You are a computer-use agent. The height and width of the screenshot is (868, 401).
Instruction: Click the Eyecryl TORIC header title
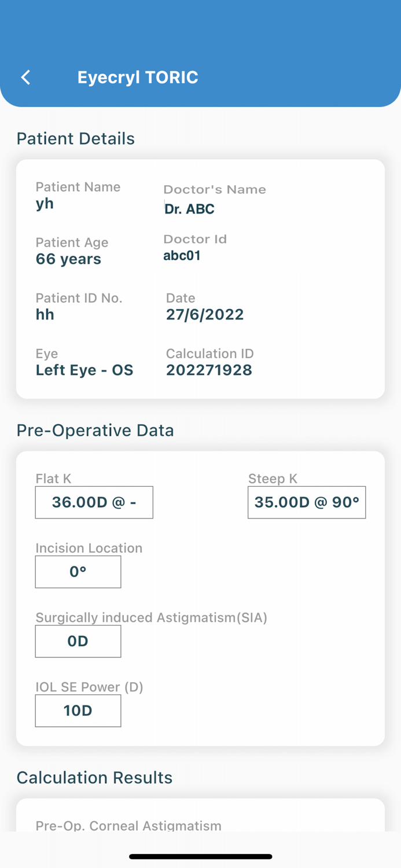click(138, 78)
